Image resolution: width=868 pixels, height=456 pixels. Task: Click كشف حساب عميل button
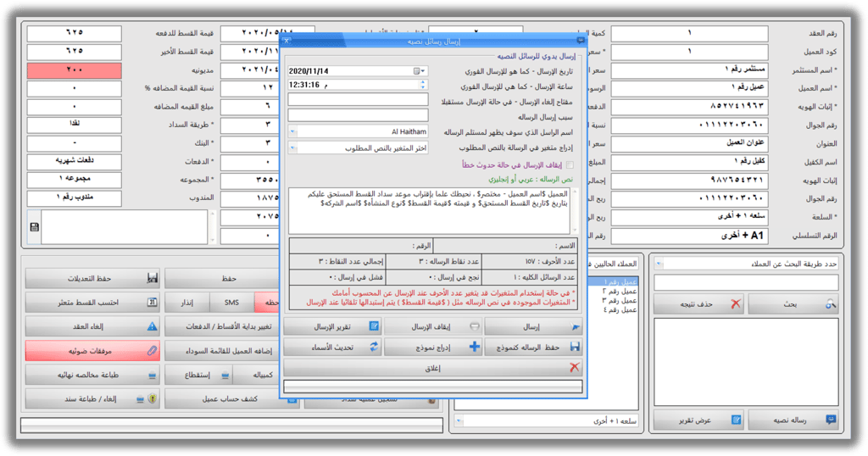tap(232, 399)
